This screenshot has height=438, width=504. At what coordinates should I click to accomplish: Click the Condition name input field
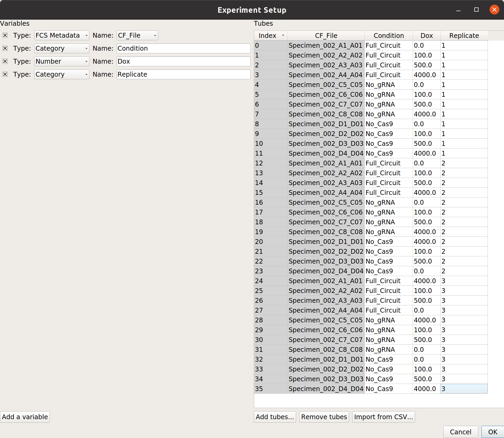pos(184,48)
